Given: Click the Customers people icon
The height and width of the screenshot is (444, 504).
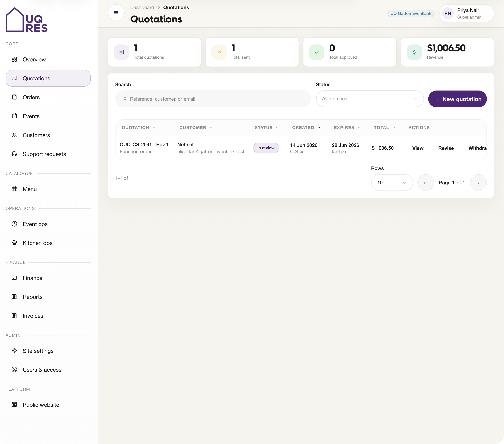Looking at the screenshot, I should pos(14,135).
